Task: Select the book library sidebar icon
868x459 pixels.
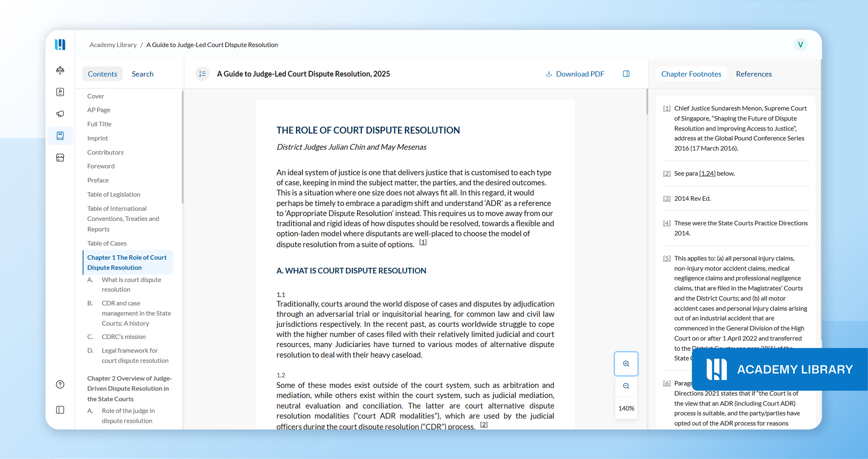Action: (x=60, y=136)
